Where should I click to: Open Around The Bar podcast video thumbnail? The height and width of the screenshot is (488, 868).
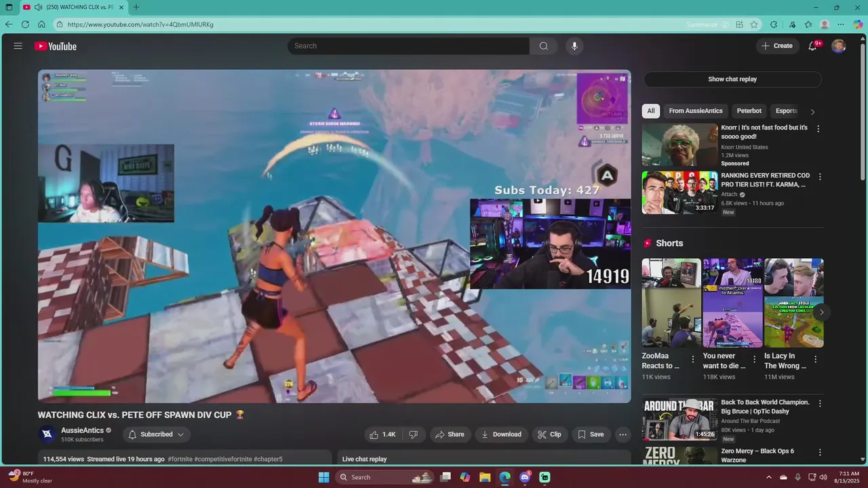coord(679,420)
